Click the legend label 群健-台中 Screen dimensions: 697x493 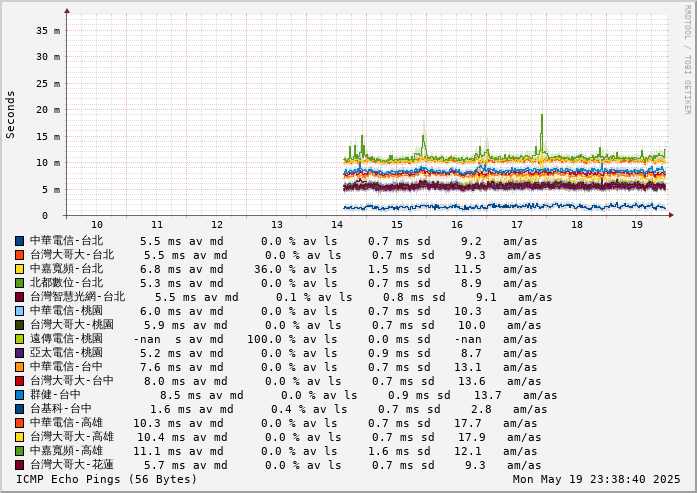click(x=56, y=395)
